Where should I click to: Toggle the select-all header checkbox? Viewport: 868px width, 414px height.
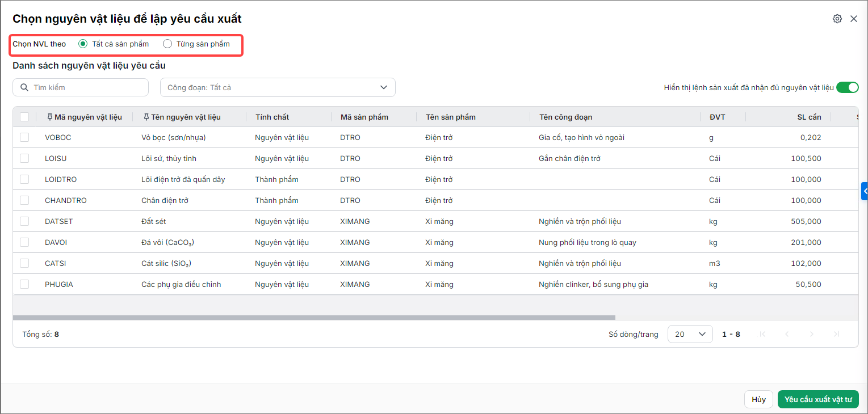[24, 117]
